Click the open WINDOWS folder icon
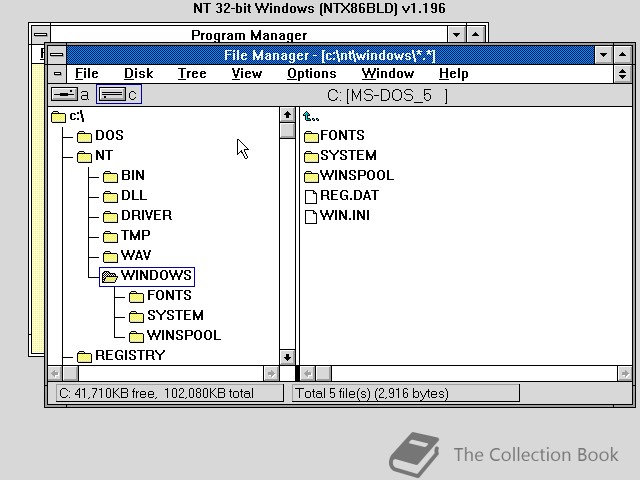The image size is (640, 480). tap(110, 276)
